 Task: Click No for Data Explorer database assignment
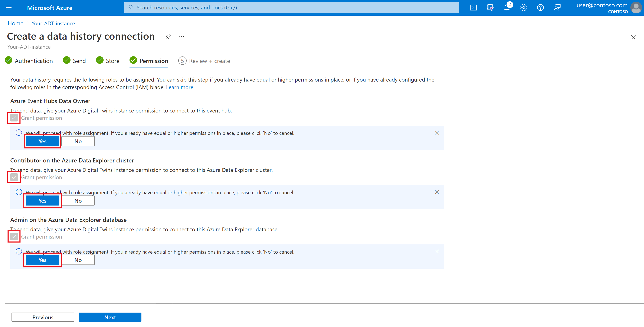[78, 260]
